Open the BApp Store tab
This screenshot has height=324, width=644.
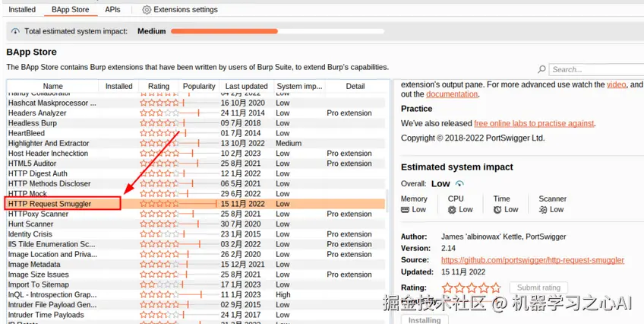(70, 9)
